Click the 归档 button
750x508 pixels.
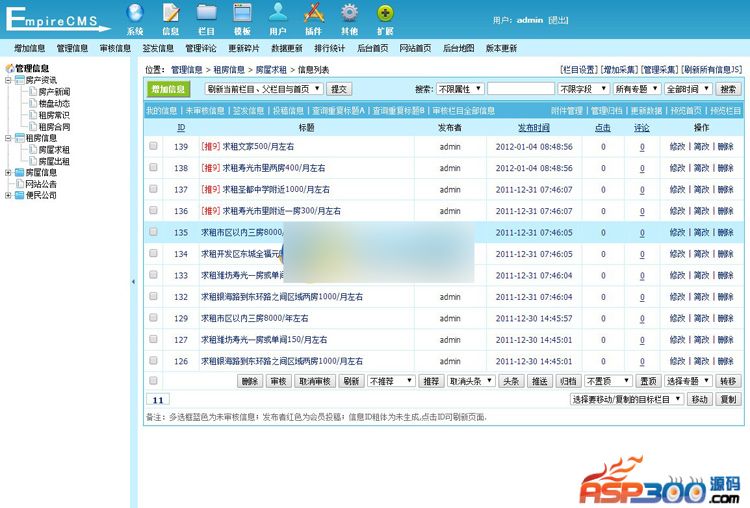(x=568, y=381)
